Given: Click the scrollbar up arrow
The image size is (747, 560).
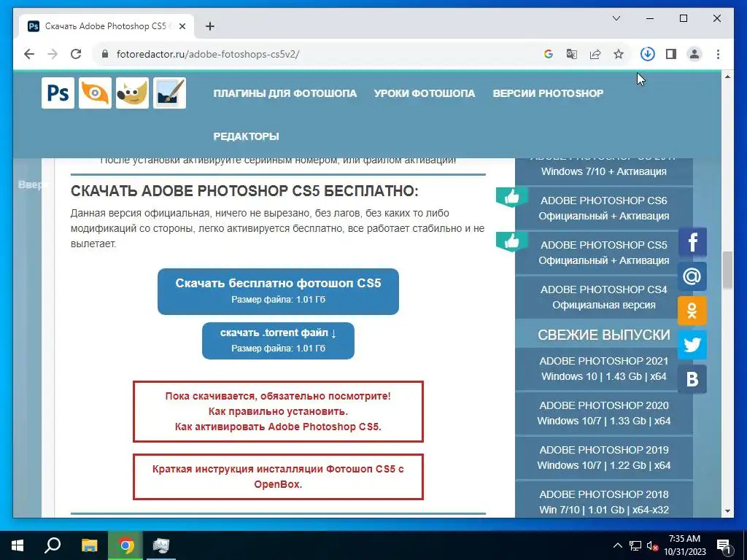Looking at the screenshot, I should point(727,76).
